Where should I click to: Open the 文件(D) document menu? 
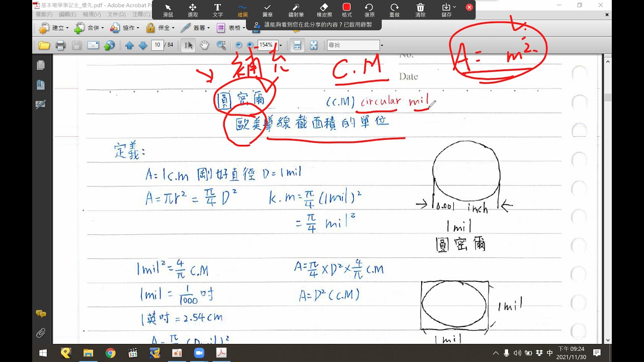[116, 15]
